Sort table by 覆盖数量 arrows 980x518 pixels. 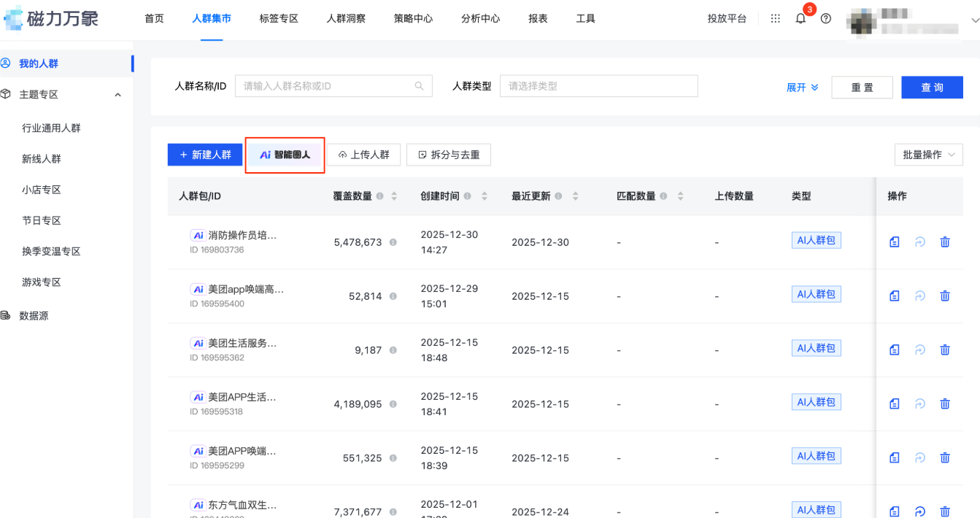(x=394, y=196)
